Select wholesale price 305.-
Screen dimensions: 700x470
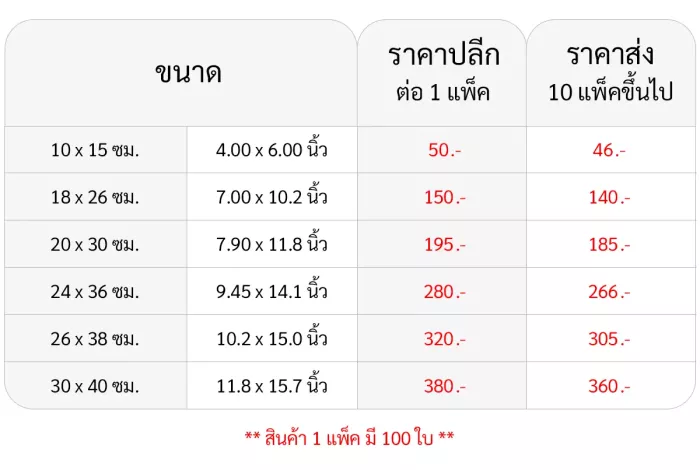(x=609, y=339)
